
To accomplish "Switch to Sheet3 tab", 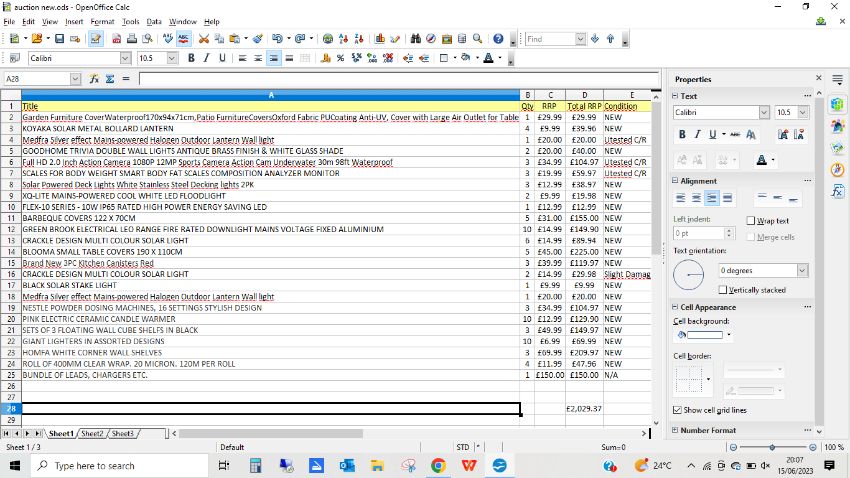I will (x=123, y=434).
